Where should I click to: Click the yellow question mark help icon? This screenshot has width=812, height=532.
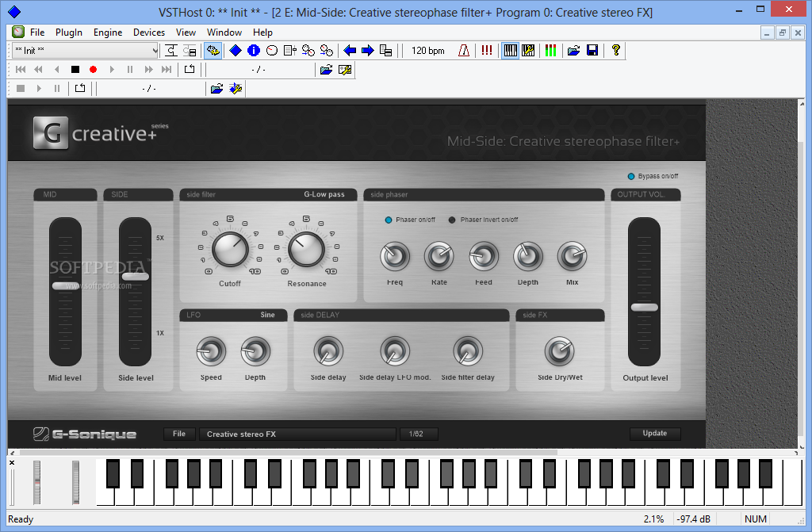coord(615,50)
